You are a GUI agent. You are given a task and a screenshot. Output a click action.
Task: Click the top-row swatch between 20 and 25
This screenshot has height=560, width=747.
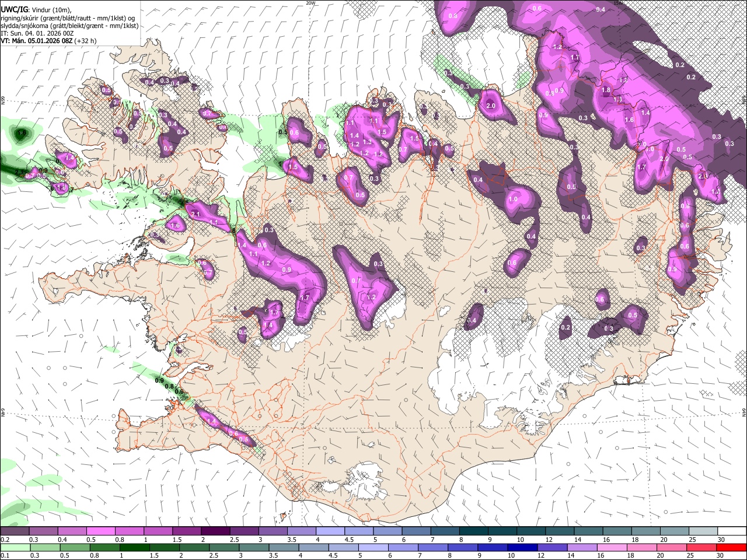pos(675,531)
